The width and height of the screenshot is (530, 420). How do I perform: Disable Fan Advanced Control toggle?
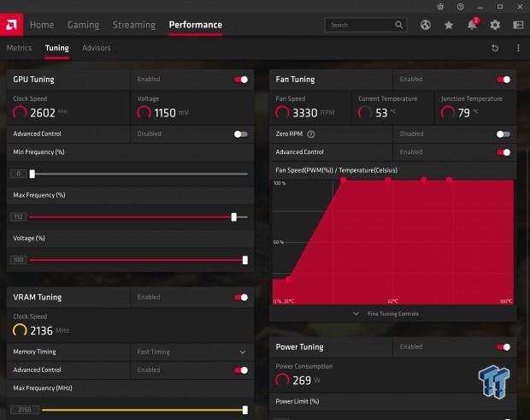pos(503,152)
